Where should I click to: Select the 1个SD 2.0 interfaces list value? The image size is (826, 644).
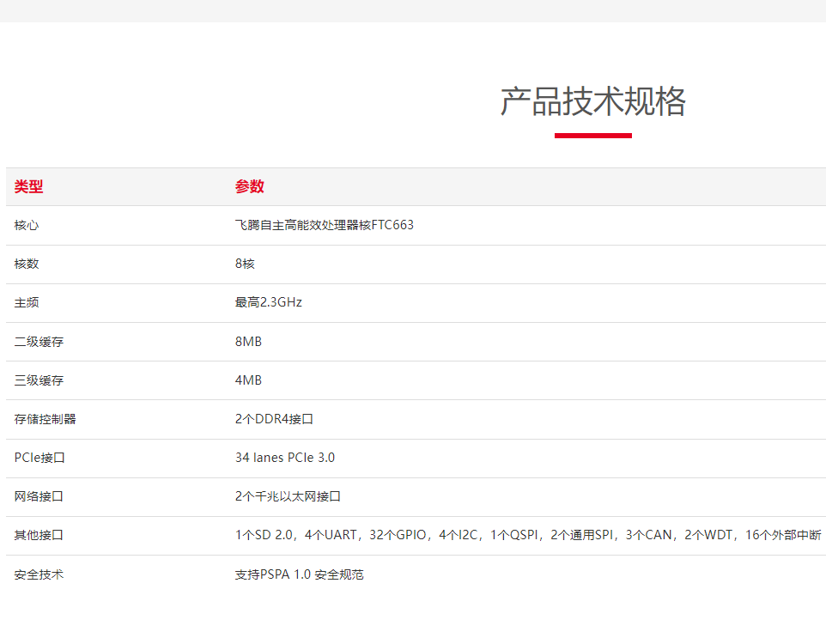coord(528,536)
